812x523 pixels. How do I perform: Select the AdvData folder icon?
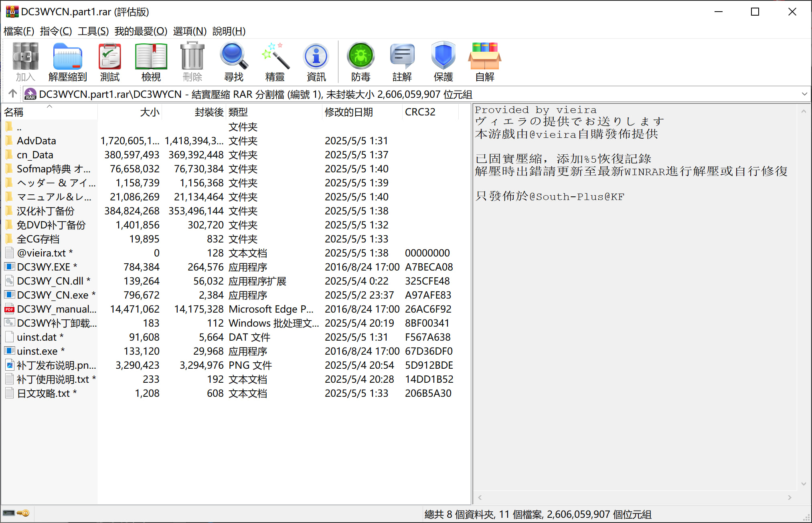tap(9, 141)
